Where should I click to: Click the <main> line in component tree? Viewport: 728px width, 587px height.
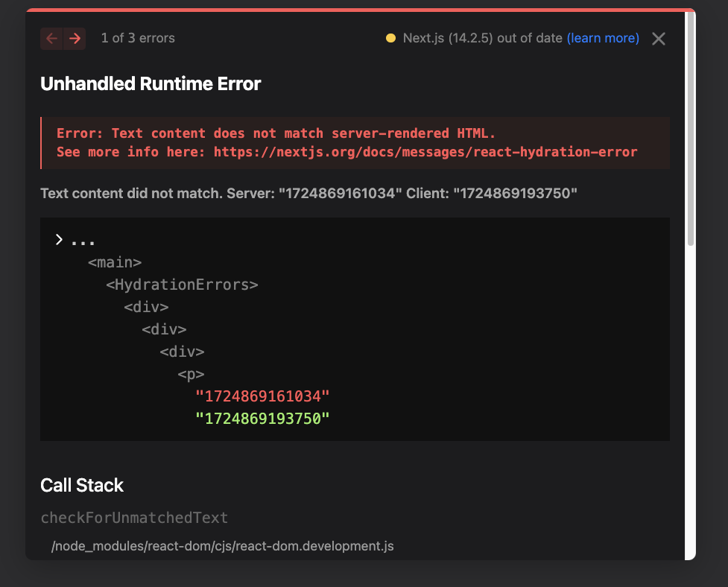[x=115, y=262]
